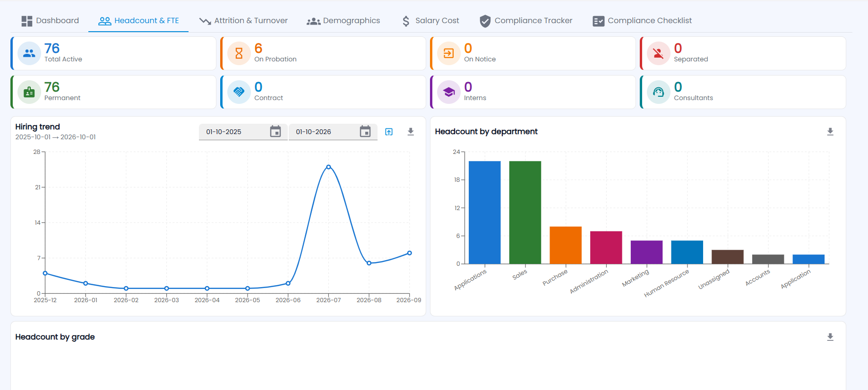
Task: Click the Hiring trend export icon
Action: coord(389,132)
